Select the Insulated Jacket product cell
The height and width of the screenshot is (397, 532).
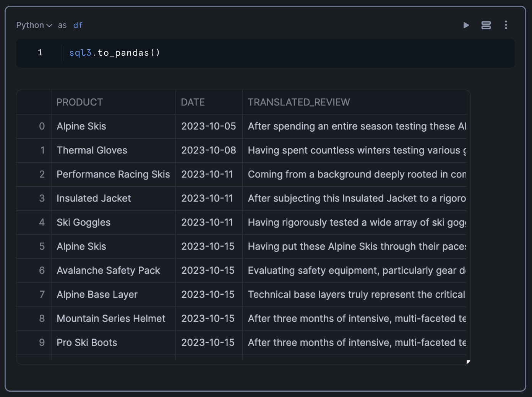pyautogui.click(x=94, y=198)
